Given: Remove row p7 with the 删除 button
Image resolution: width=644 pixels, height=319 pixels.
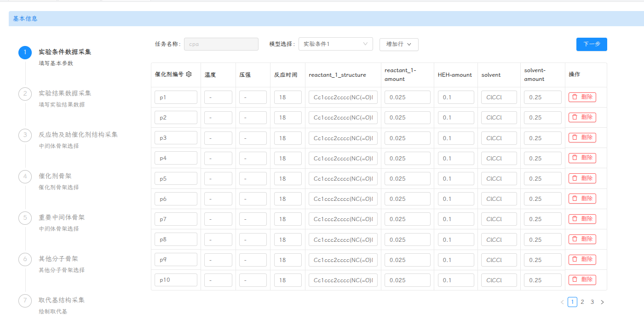Looking at the screenshot, I should [582, 219].
